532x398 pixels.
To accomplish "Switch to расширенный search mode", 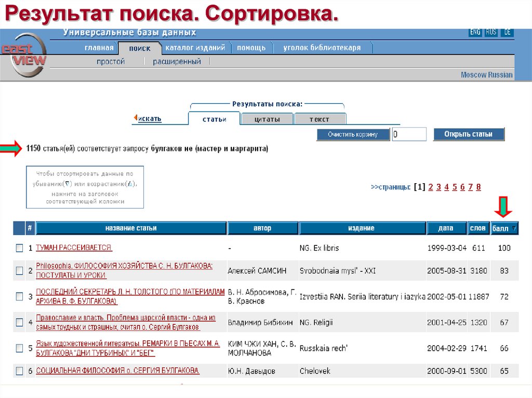I will [178, 61].
